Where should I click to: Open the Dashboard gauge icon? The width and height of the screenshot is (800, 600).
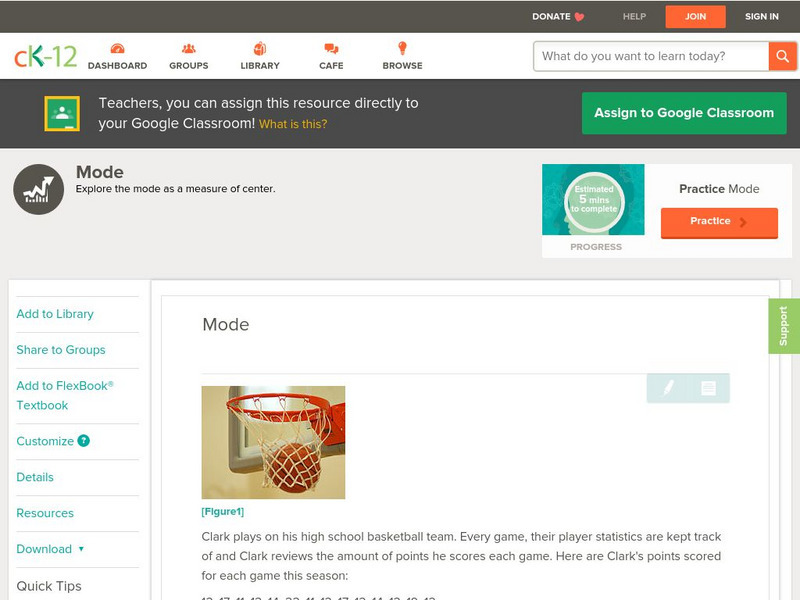click(x=117, y=48)
